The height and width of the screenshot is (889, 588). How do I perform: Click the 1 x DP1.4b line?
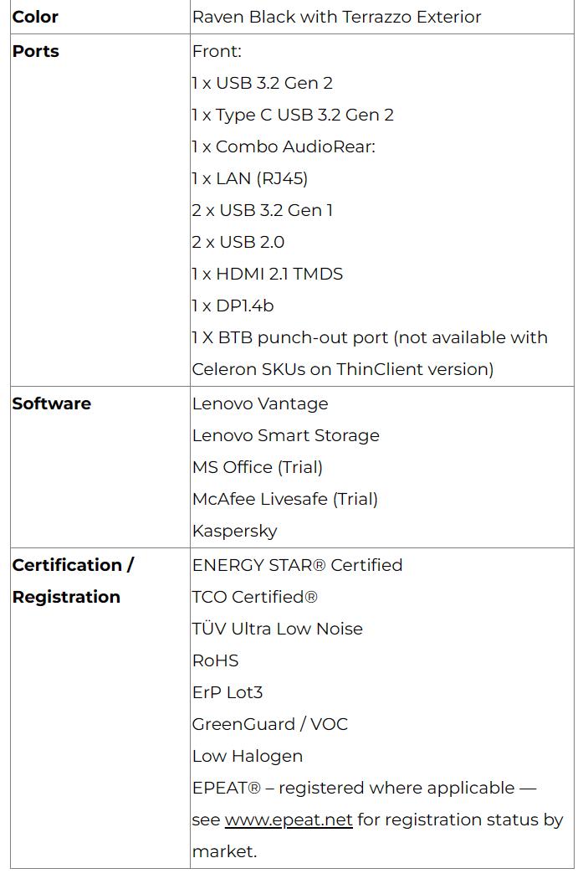pyautogui.click(x=233, y=306)
